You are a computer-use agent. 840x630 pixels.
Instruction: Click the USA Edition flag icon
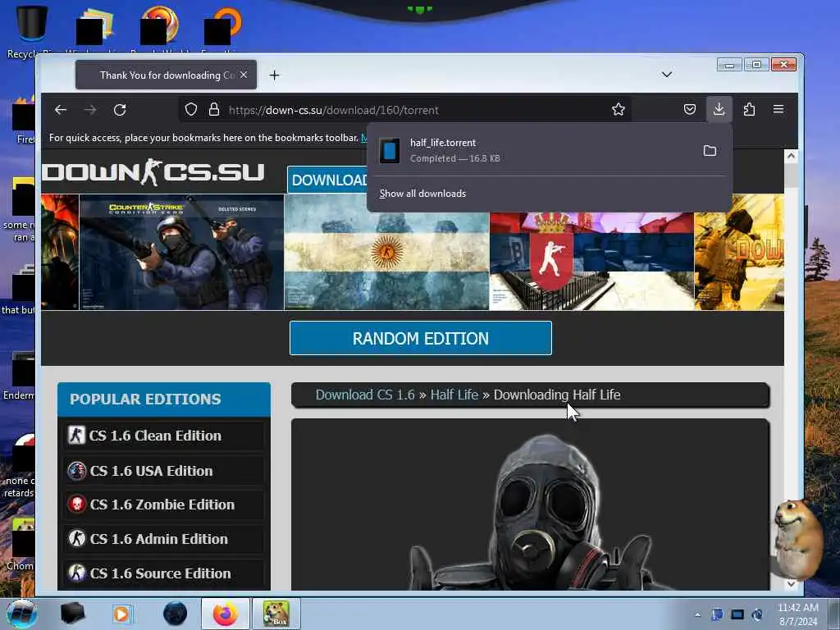[x=76, y=471]
